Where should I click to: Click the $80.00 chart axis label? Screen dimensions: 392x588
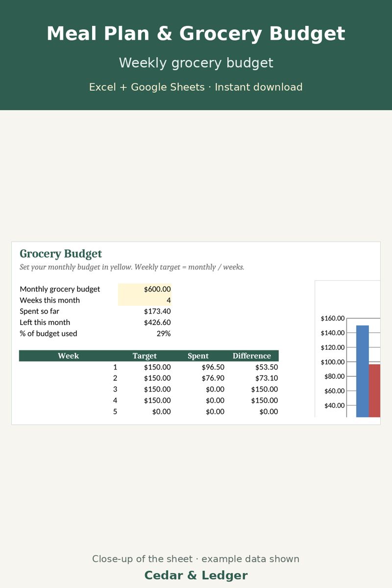335,376
